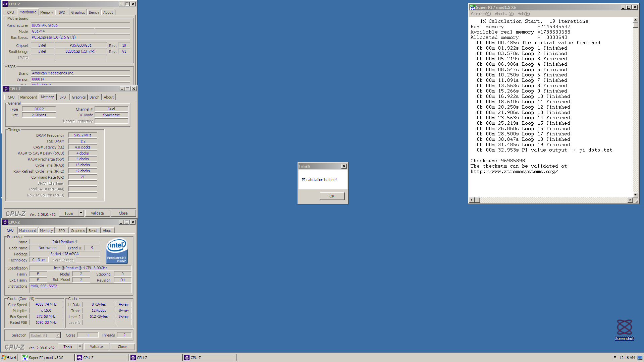644x362 pixels.
Task: Click the FSB:DRAM ratio 1:2
Action: 83,141
